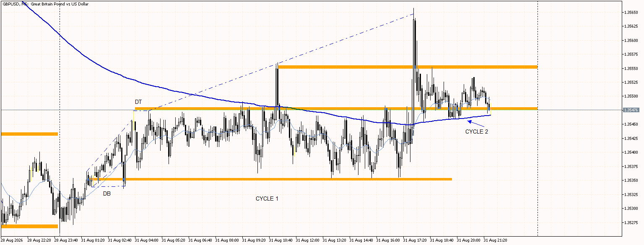Click the current price tag 1.35476
The height and width of the screenshot is (245, 644).
pos(631,110)
